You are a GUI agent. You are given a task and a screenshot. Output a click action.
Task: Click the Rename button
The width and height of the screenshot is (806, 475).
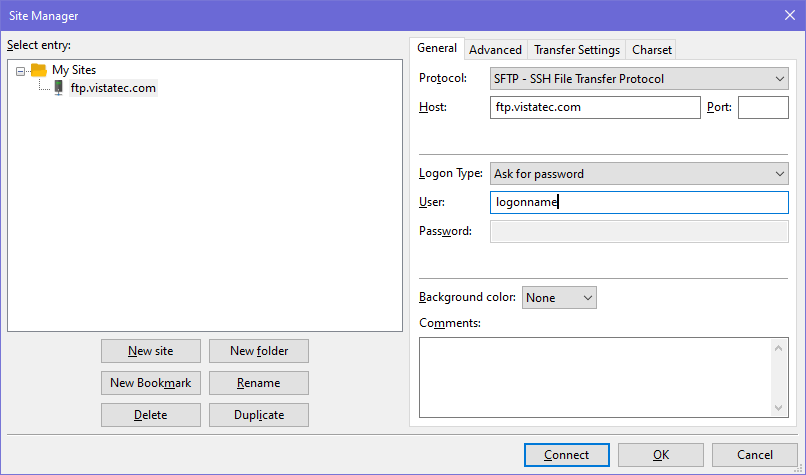point(259,383)
